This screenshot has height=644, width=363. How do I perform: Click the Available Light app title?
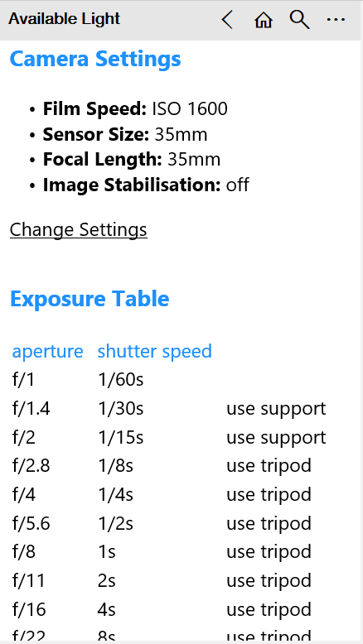pyautogui.click(x=64, y=19)
